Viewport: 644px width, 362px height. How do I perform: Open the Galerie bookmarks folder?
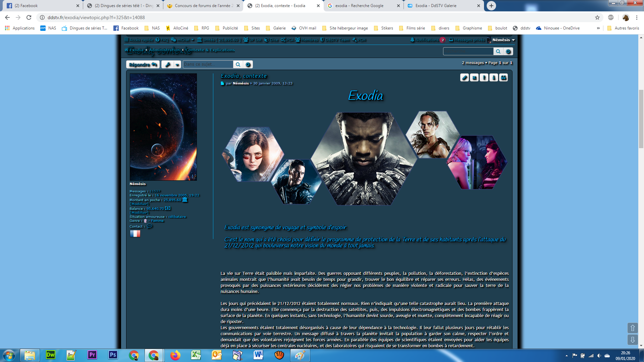click(x=276, y=28)
